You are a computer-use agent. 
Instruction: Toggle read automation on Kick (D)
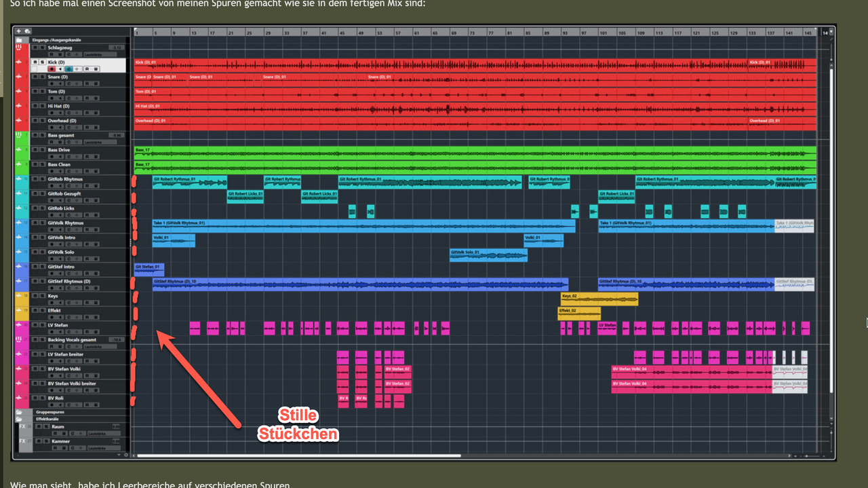tap(87, 69)
